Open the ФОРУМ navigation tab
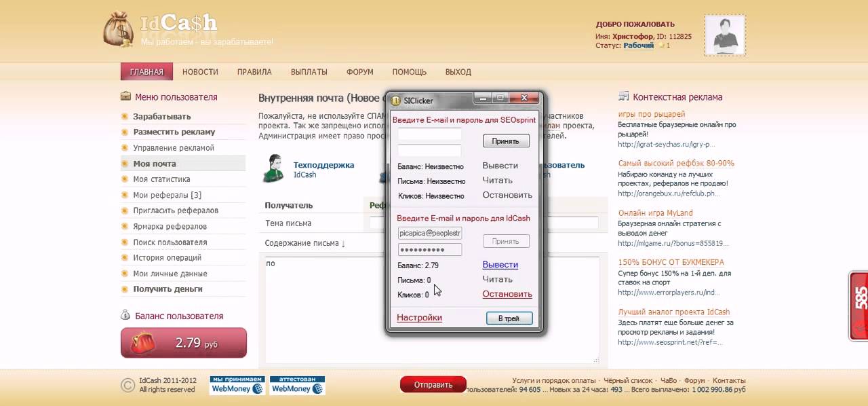This screenshot has width=868, height=406. [x=360, y=71]
